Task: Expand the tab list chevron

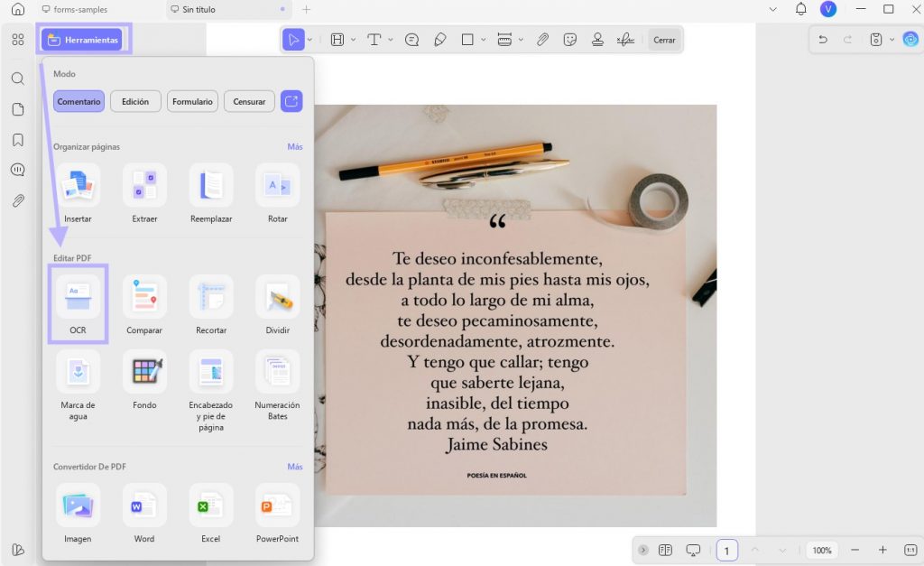Action: click(x=773, y=9)
